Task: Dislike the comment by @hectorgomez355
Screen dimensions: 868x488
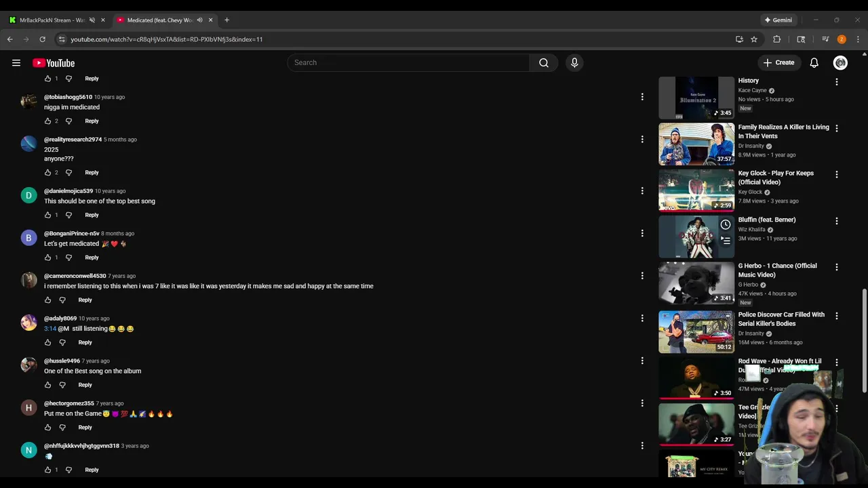Action: coord(62,428)
